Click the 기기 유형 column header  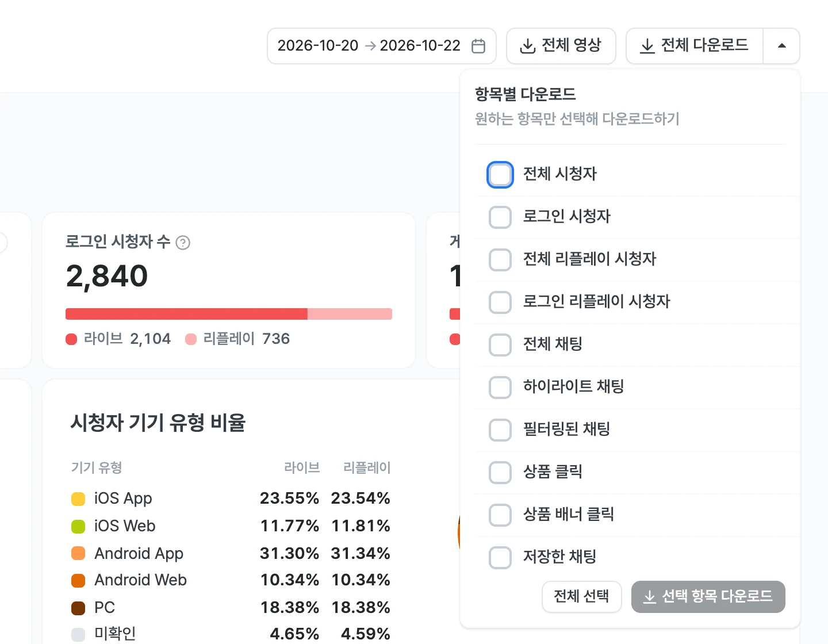pos(97,468)
